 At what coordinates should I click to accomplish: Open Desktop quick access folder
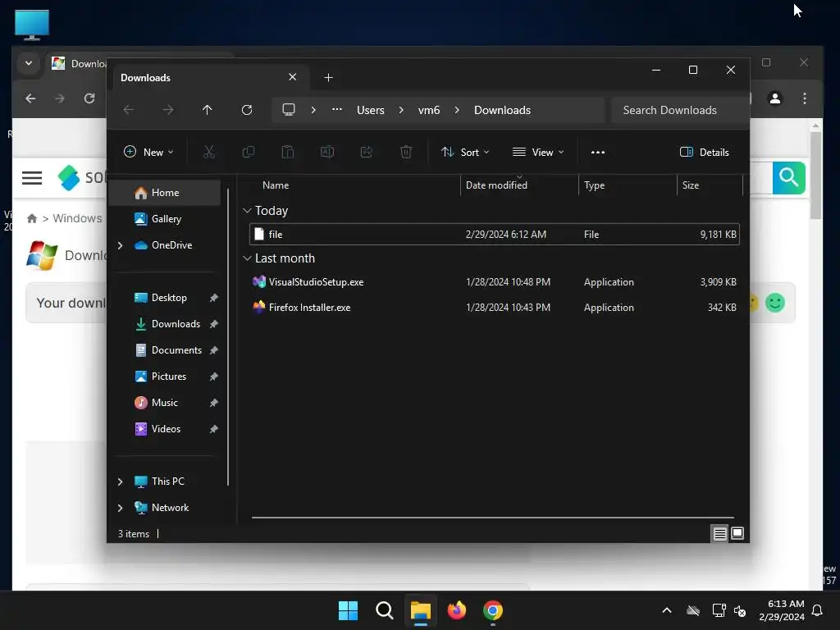click(x=169, y=298)
